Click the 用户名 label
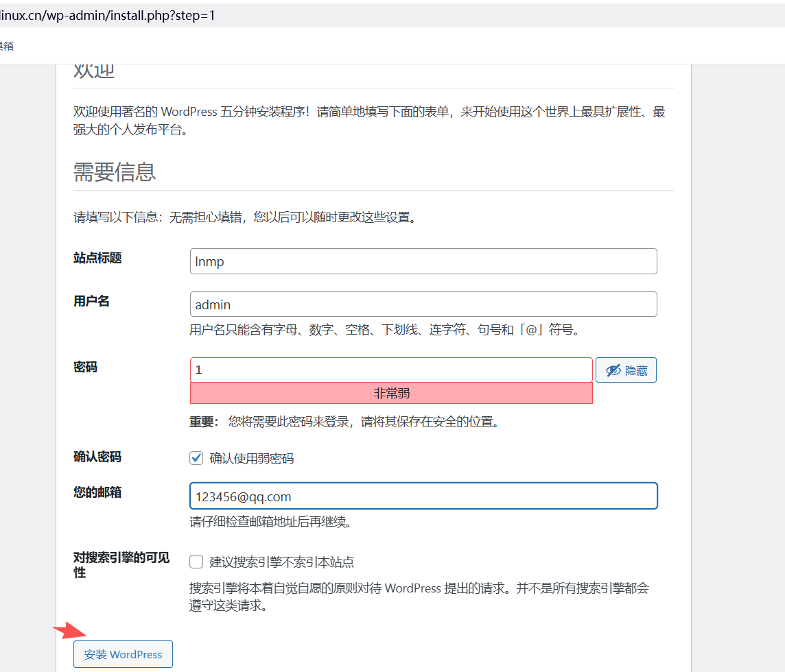 click(x=91, y=301)
